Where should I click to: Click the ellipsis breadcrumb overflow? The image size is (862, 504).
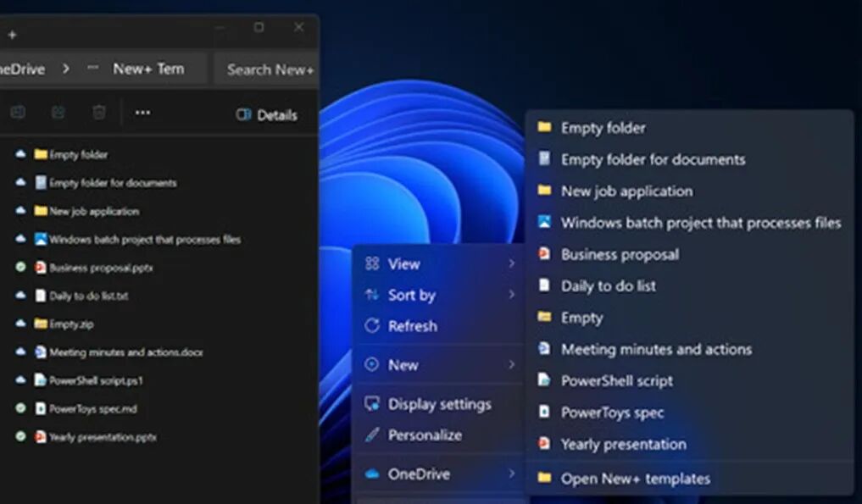(92, 68)
